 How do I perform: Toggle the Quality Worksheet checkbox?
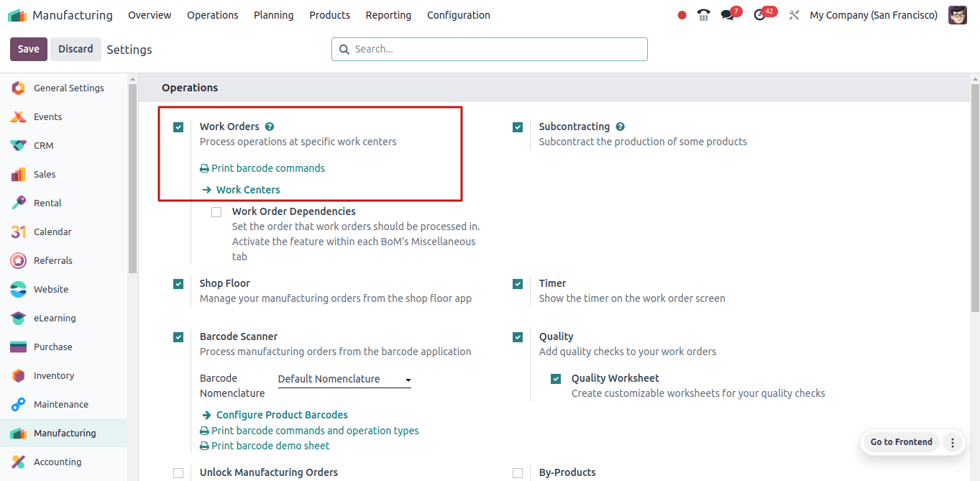click(x=556, y=379)
